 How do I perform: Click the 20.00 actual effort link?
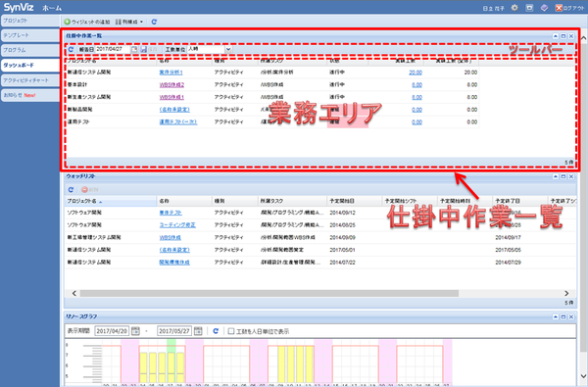[x=416, y=73]
